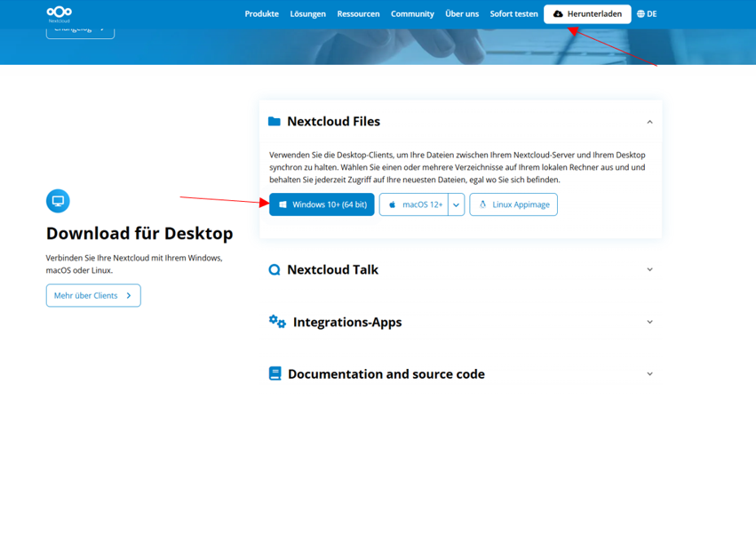Open the Lösungen menu
Viewport: 756px width, 537px height.
[x=308, y=14]
